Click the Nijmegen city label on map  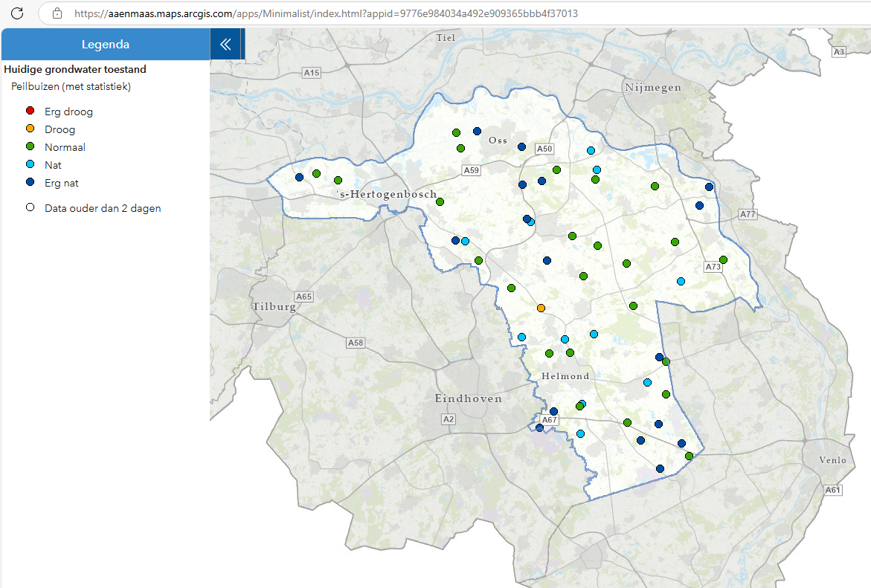[x=652, y=87]
